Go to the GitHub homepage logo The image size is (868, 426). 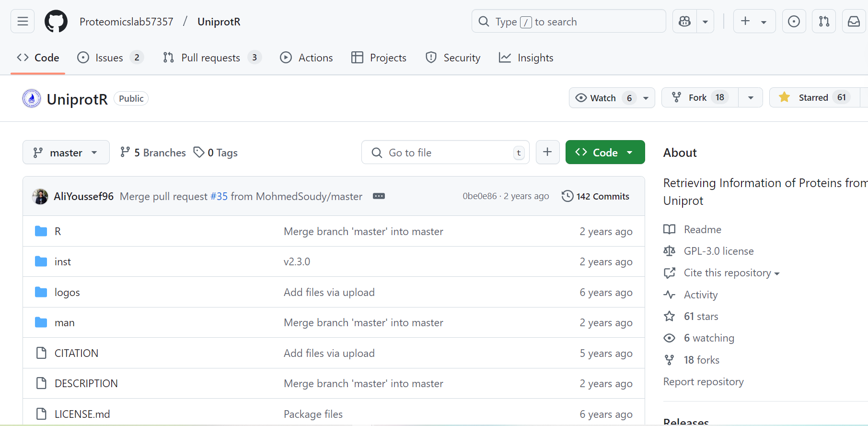[56, 22]
